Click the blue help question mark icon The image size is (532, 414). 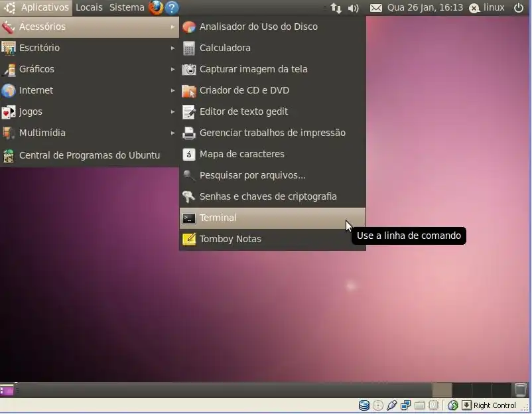click(172, 8)
